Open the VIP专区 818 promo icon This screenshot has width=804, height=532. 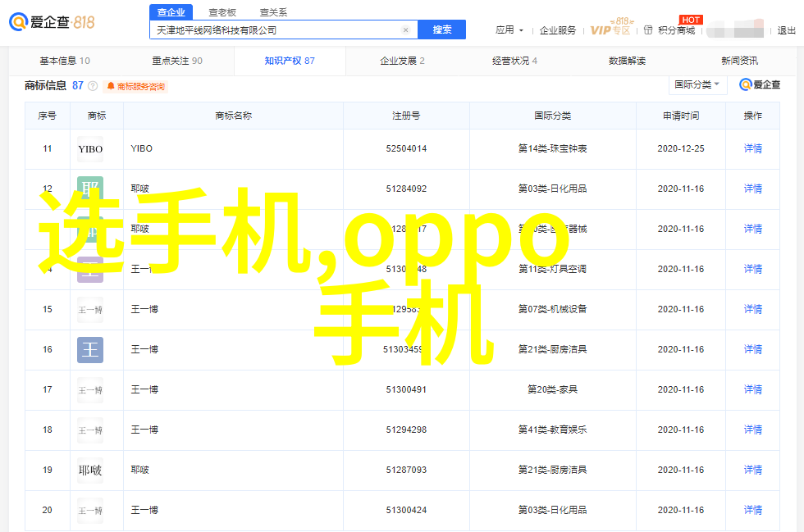point(610,27)
